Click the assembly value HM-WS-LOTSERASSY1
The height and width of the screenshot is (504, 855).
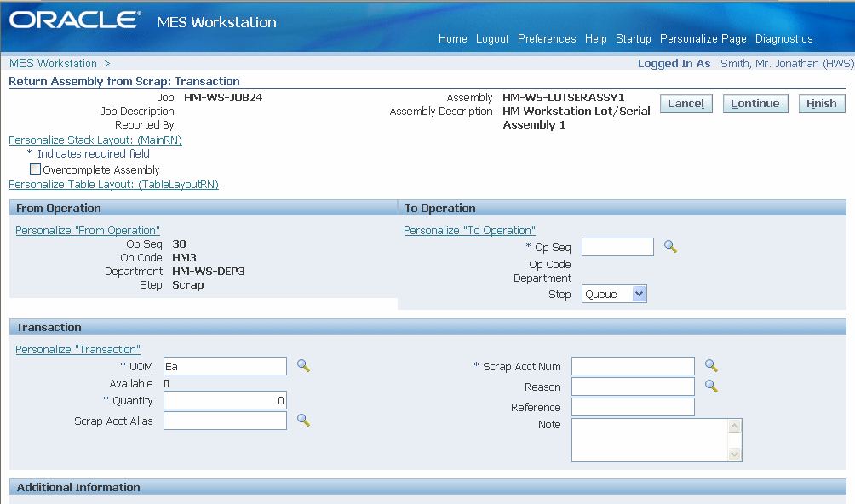(x=563, y=98)
